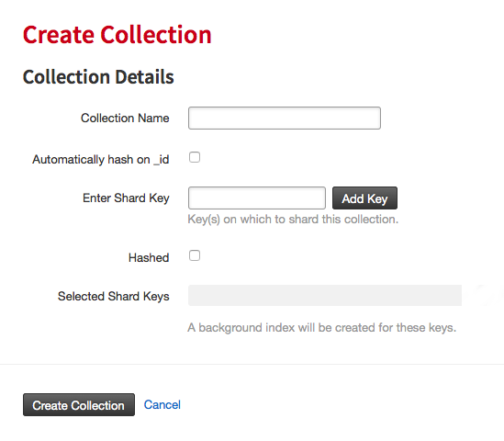
Task: Click the Collection Details heading
Action: pyautogui.click(x=98, y=77)
